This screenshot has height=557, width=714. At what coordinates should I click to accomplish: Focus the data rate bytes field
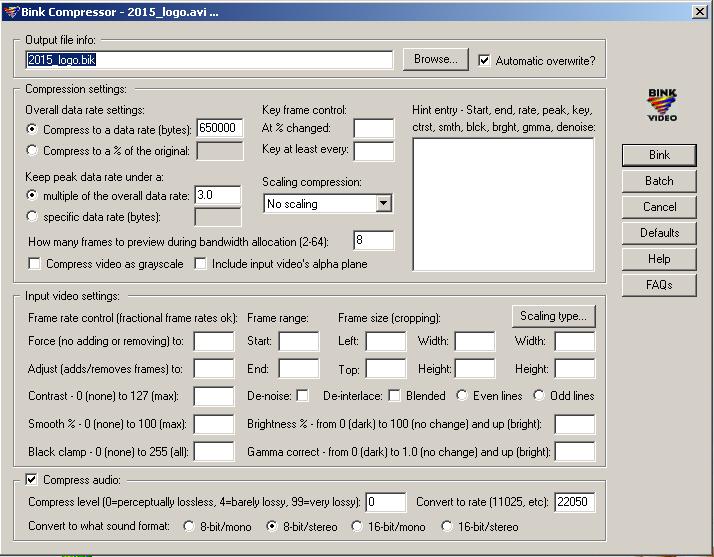(220, 128)
